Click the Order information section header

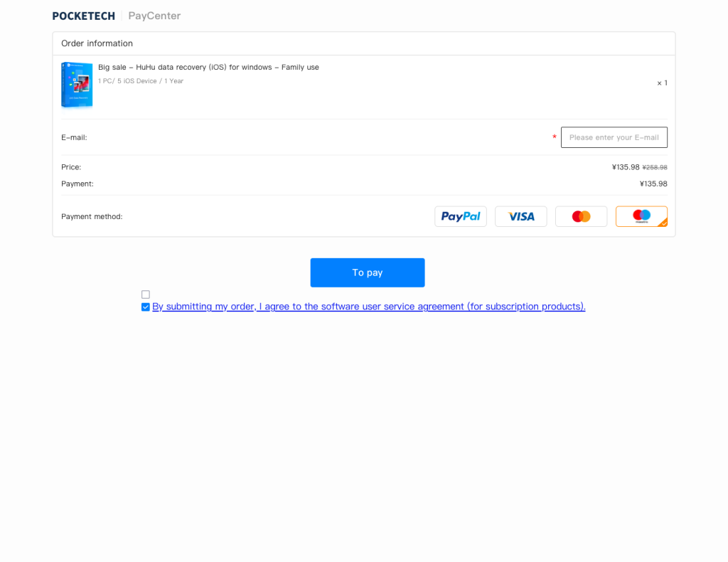[97, 43]
